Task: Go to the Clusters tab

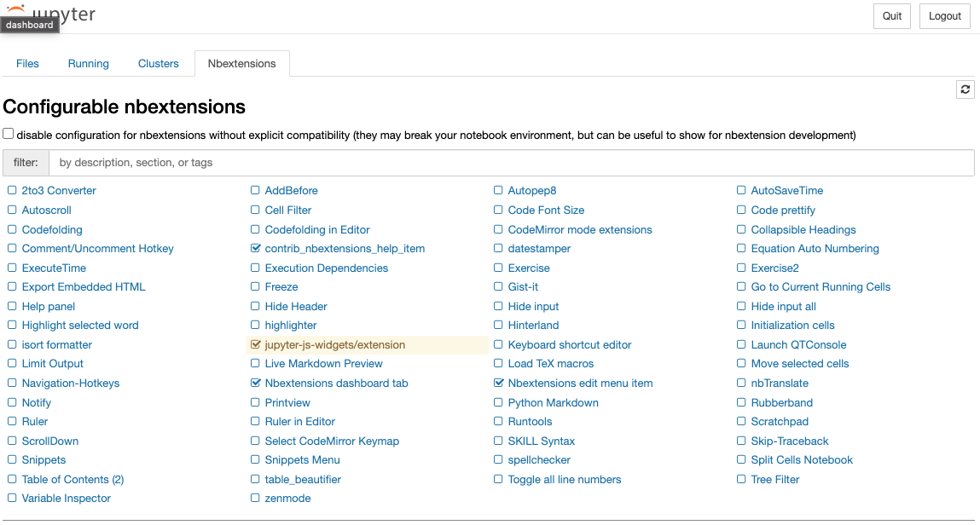Action: pos(159,64)
